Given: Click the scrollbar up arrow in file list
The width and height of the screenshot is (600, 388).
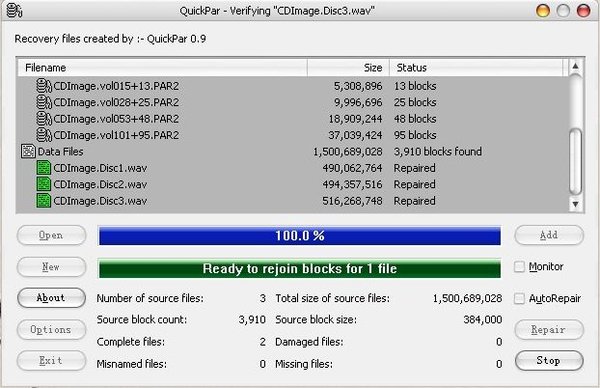Looking at the screenshot, I should click(x=575, y=66).
